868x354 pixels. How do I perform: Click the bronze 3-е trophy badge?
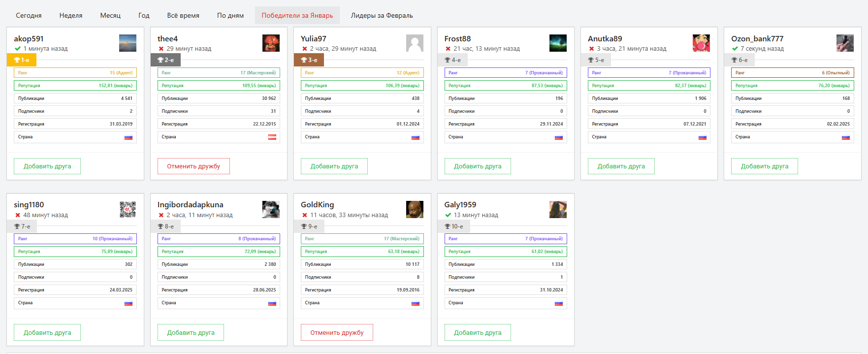[x=309, y=60]
